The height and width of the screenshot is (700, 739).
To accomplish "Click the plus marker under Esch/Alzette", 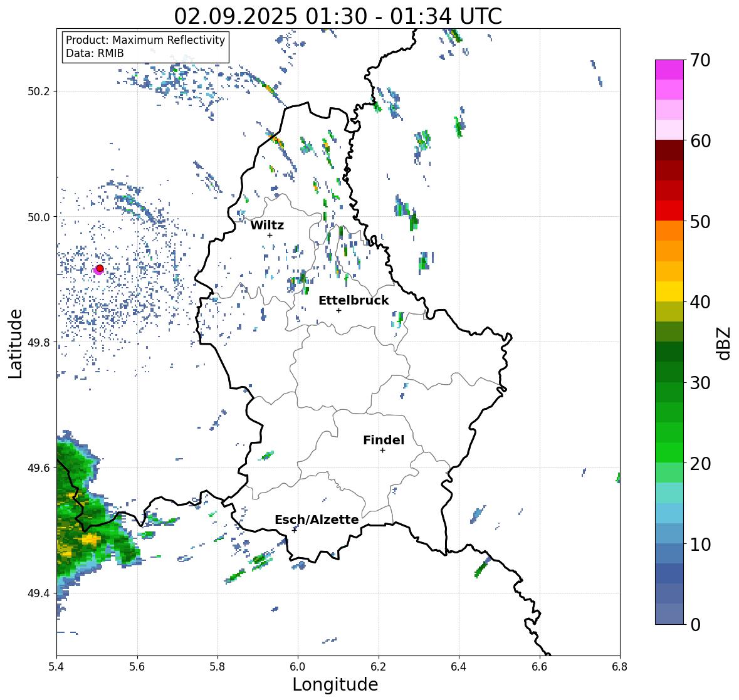I will pyautogui.click(x=295, y=530).
